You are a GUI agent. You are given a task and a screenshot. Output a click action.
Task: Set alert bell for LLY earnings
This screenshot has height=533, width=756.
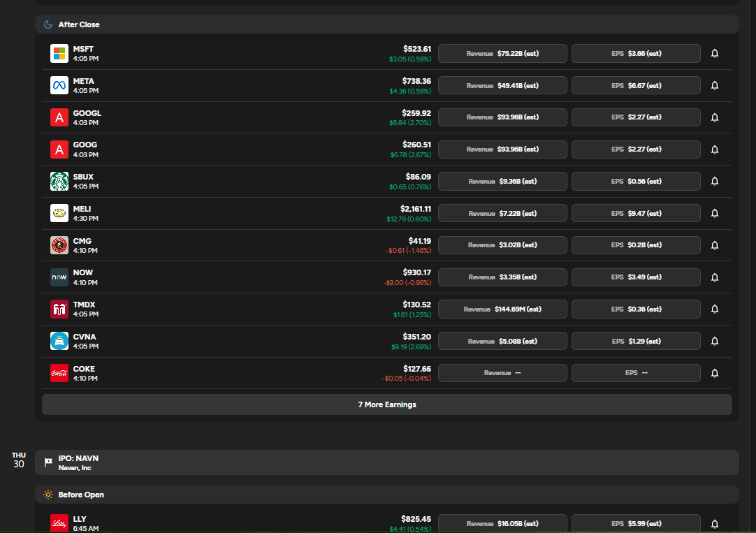[x=715, y=523]
